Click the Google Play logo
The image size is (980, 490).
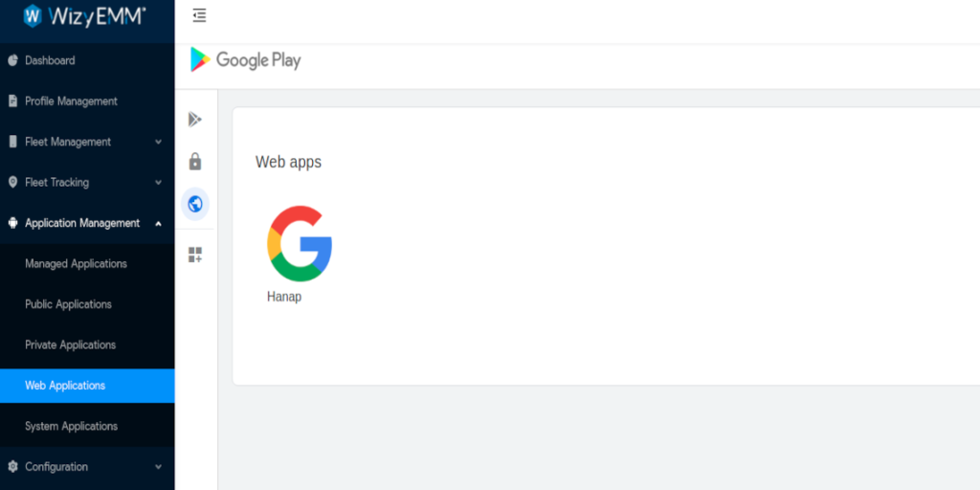coord(246,60)
